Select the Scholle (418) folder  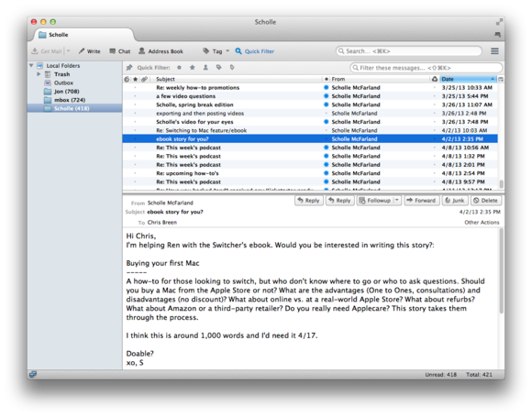pos(74,108)
